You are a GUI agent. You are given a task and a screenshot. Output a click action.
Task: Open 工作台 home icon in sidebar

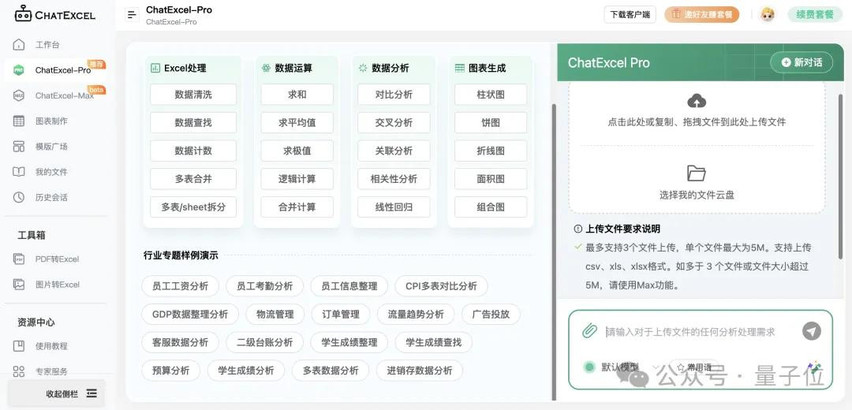tap(19, 45)
